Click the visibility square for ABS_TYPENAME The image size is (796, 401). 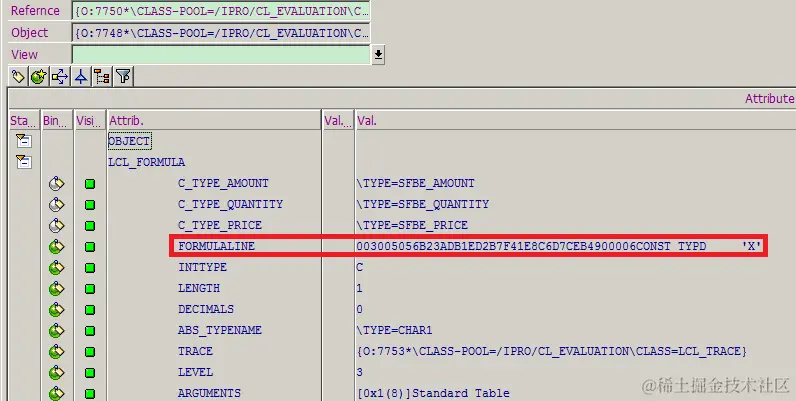90,331
